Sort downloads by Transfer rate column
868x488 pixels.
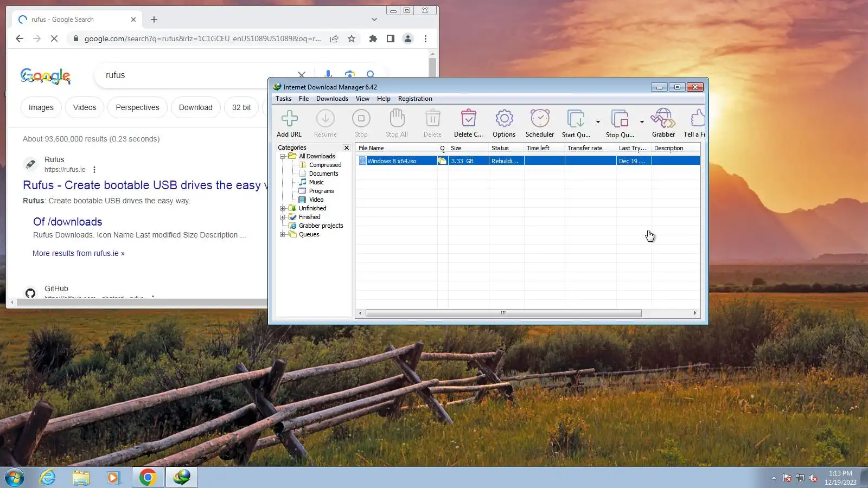(590, 148)
